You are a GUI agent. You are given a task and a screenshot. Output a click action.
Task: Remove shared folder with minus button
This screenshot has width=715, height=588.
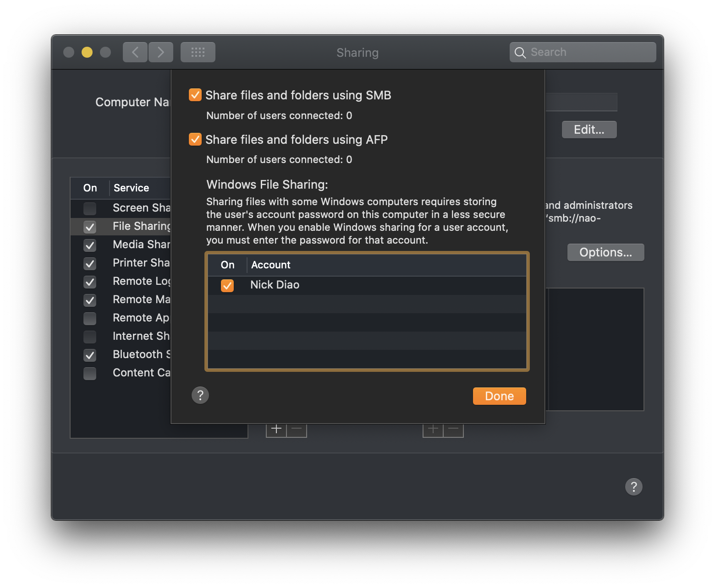297,430
